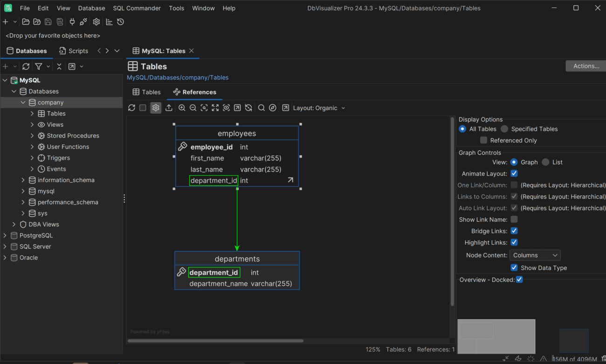Click the collapse-all icon in Databases panel
This screenshot has height=364, width=606.
click(59, 67)
